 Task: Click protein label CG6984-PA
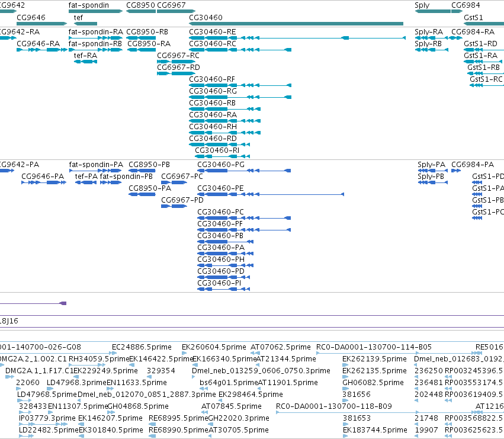(x=473, y=165)
